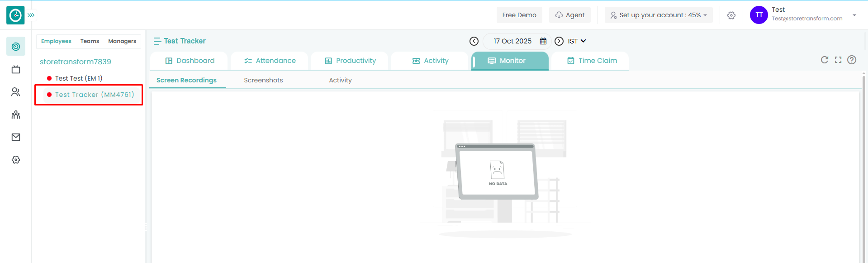Open the calendar briefcase sidebar icon

16,69
